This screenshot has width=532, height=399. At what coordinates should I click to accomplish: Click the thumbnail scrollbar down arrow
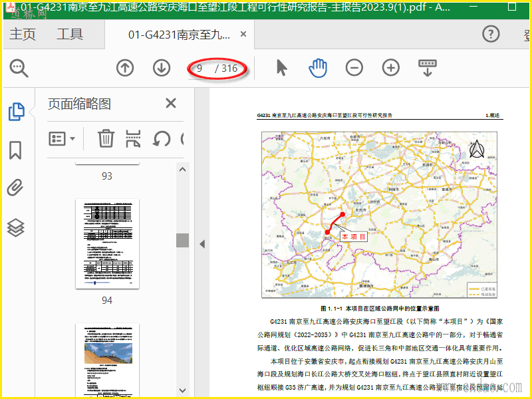(x=182, y=390)
